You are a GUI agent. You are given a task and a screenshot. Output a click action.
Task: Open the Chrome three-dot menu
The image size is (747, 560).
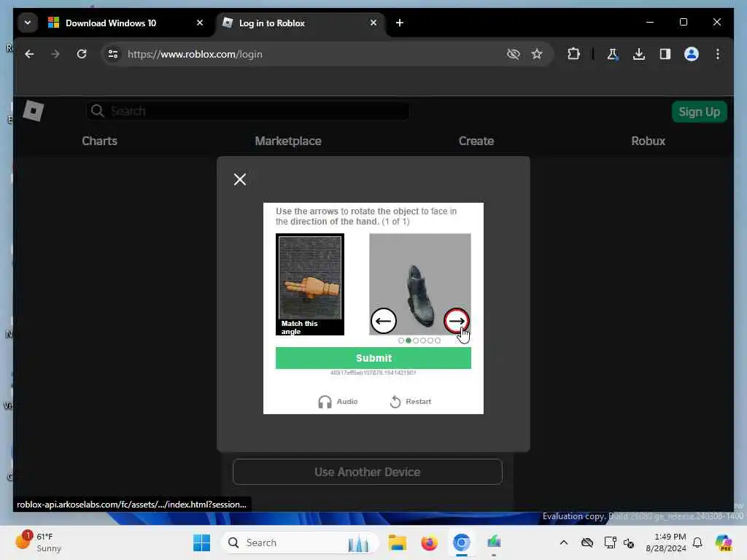pos(718,54)
